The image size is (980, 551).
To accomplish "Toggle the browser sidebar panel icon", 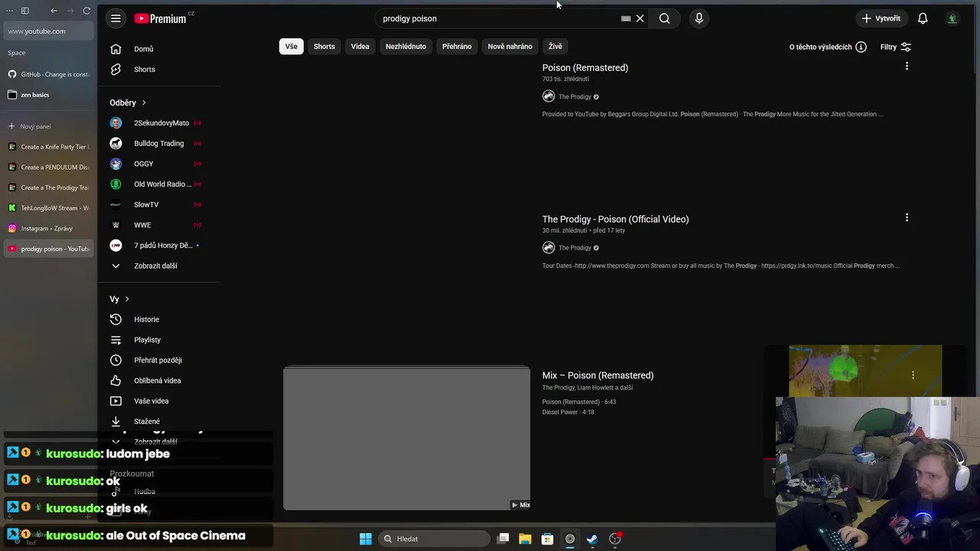I will pos(24,11).
